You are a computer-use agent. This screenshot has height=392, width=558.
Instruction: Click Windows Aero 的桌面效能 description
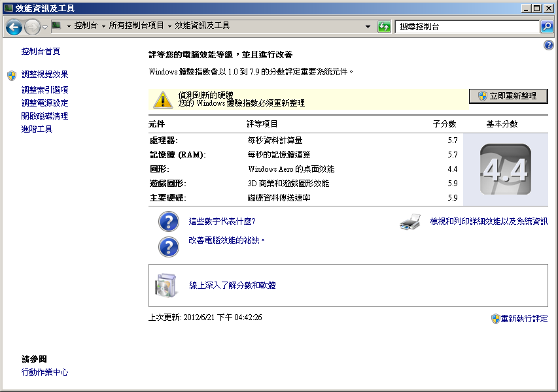[x=291, y=169]
